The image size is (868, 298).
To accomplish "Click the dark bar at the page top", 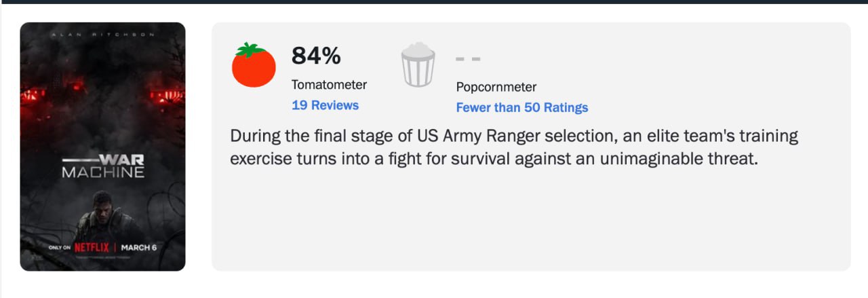I will point(434,1).
